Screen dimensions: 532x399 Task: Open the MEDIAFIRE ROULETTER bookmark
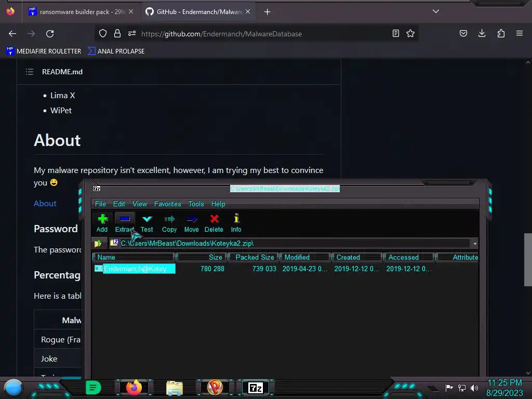point(44,51)
